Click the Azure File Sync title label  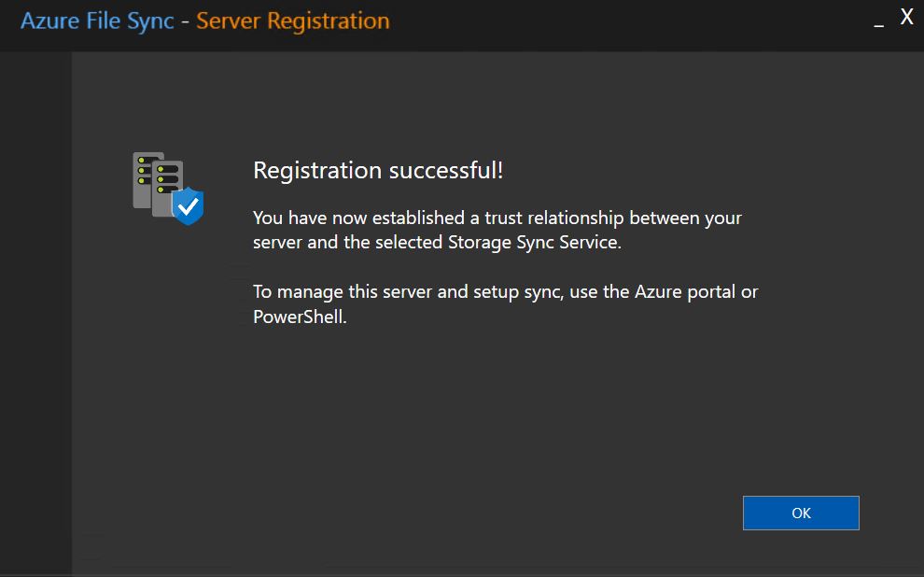[98, 20]
